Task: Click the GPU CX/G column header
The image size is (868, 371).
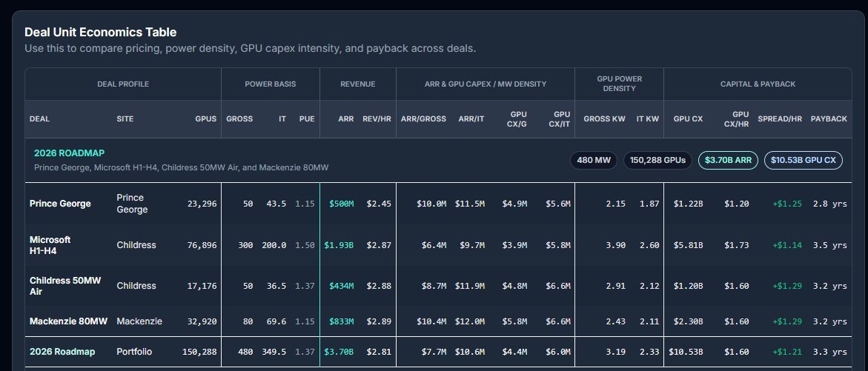Action: (x=517, y=119)
